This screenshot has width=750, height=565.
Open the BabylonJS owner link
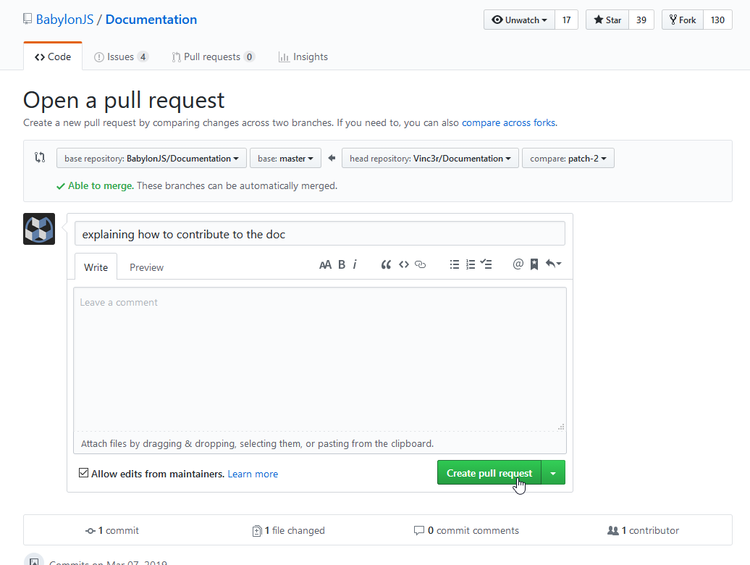(65, 20)
